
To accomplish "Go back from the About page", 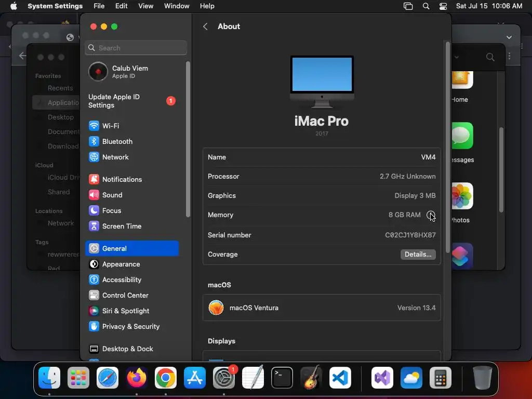I will (205, 26).
